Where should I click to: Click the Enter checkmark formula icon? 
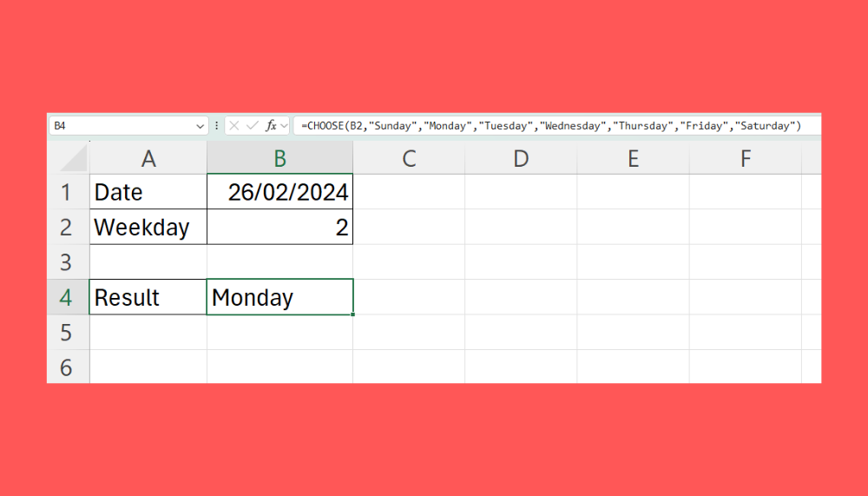[x=252, y=126]
